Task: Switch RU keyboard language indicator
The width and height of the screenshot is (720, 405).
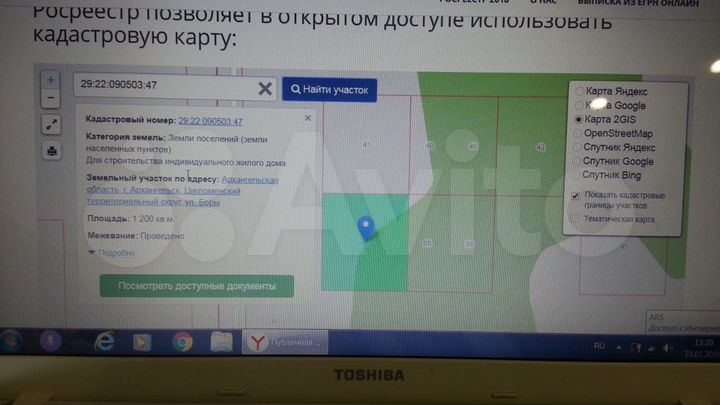Action: coord(599,346)
